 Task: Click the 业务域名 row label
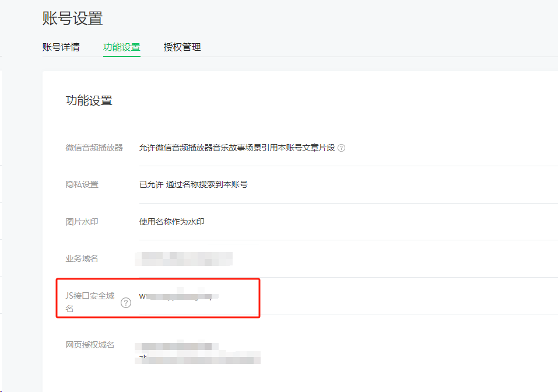(x=82, y=258)
